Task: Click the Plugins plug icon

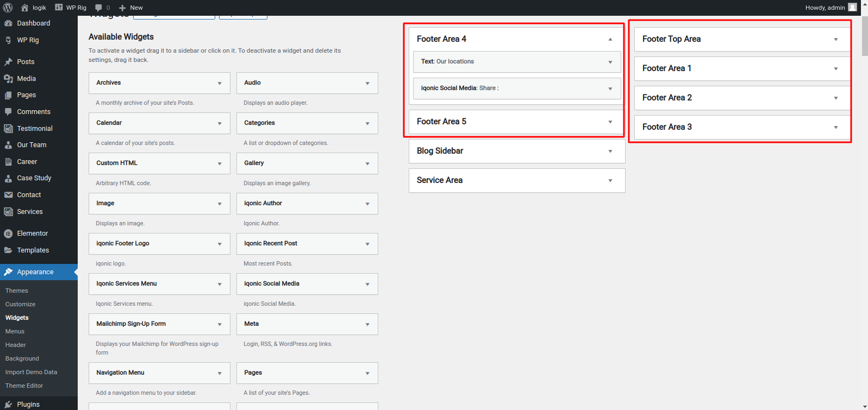Action: point(8,405)
